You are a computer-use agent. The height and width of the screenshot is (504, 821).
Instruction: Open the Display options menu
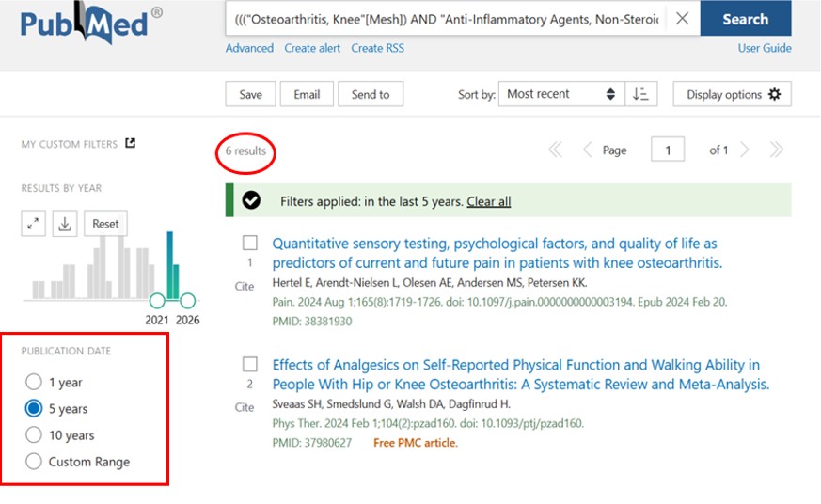tap(733, 94)
